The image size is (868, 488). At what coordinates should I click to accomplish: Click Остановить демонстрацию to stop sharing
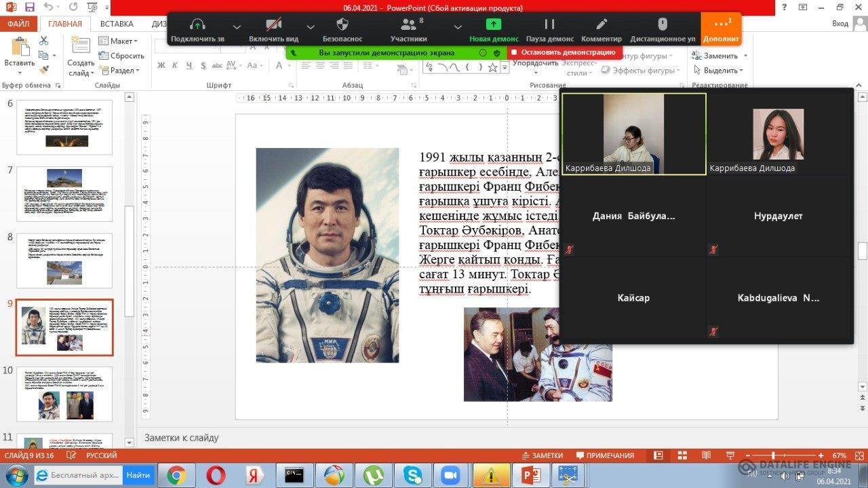tap(564, 52)
